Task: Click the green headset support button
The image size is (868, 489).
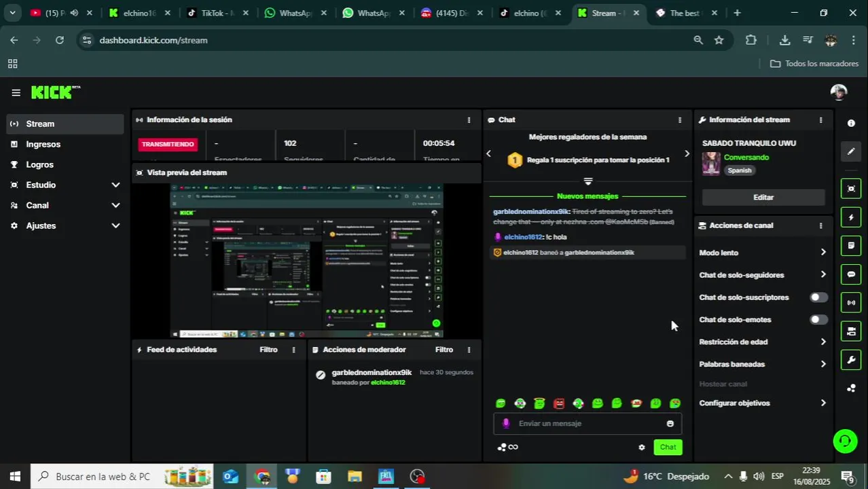Action: coord(845,441)
